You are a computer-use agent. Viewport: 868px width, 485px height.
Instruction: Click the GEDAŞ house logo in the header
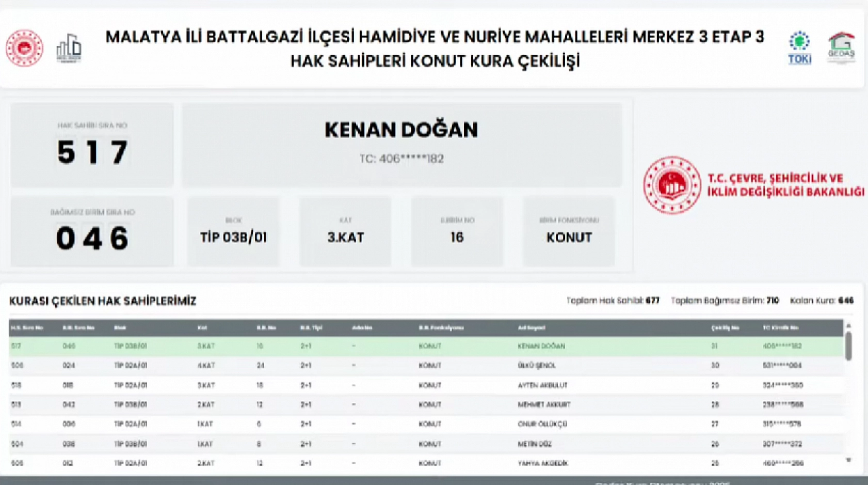(x=841, y=48)
